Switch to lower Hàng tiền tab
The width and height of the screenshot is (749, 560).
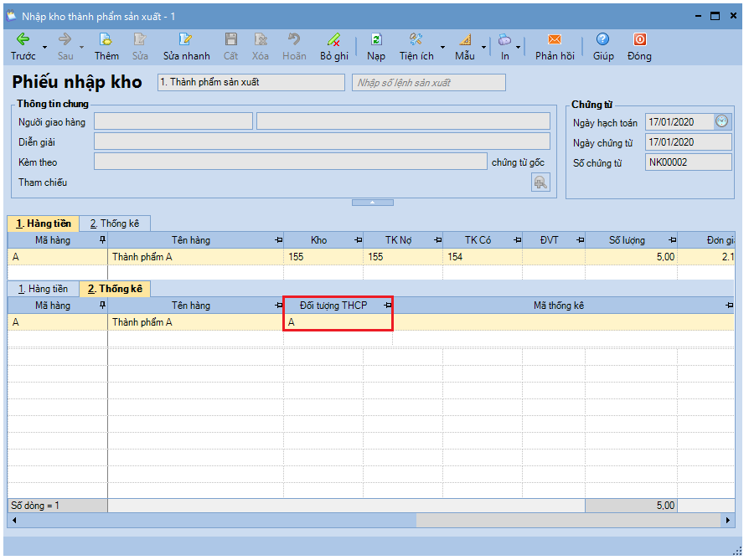[x=43, y=289]
